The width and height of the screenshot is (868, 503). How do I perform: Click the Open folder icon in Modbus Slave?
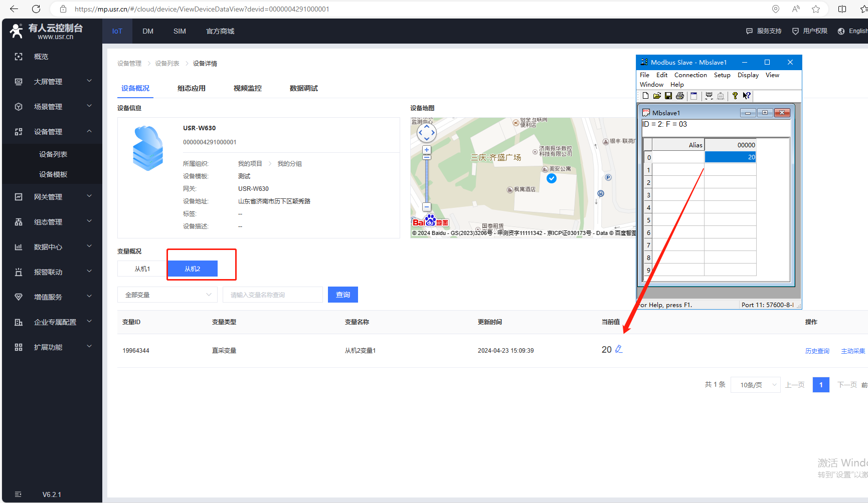pos(657,96)
